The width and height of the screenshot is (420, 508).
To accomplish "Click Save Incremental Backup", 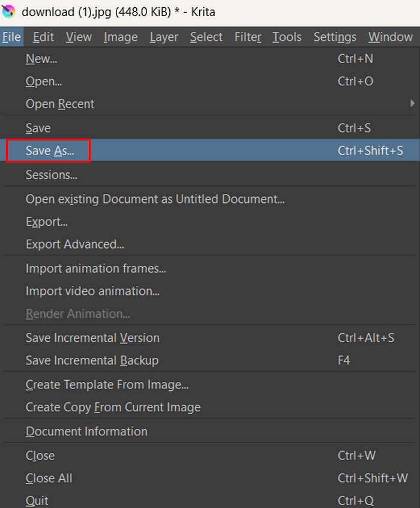I will [x=210, y=360].
